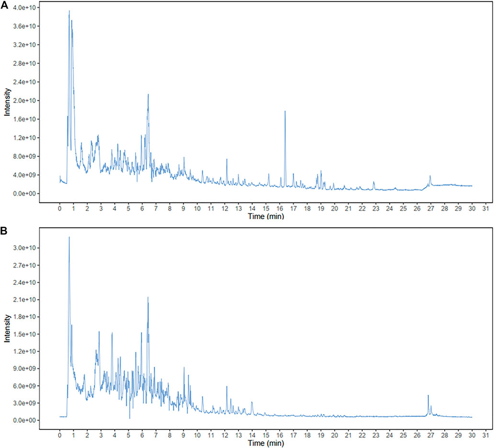This screenshot has height=448, width=494.
Task: Select x-axis tick 6 in panel B
Action: [x=142, y=436]
